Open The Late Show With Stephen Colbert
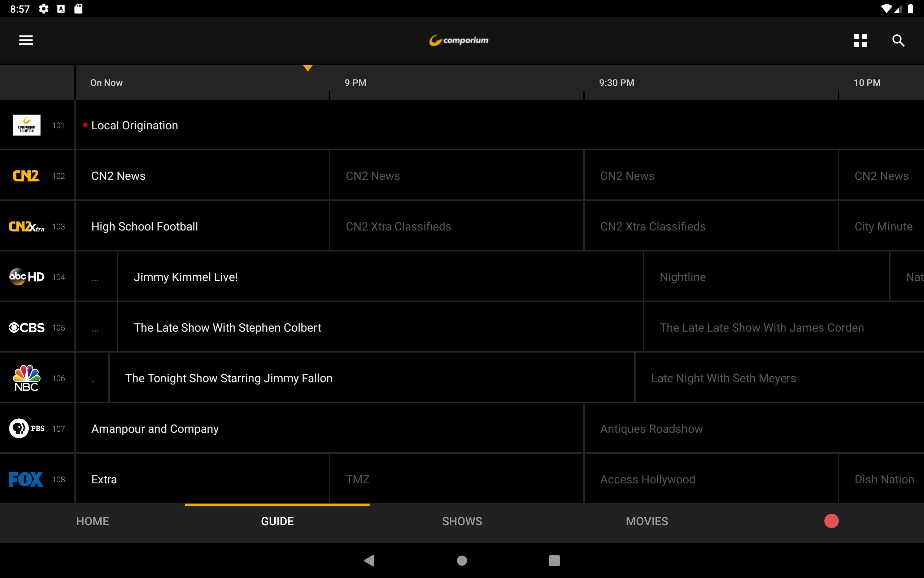The height and width of the screenshot is (578, 924). [x=380, y=328]
